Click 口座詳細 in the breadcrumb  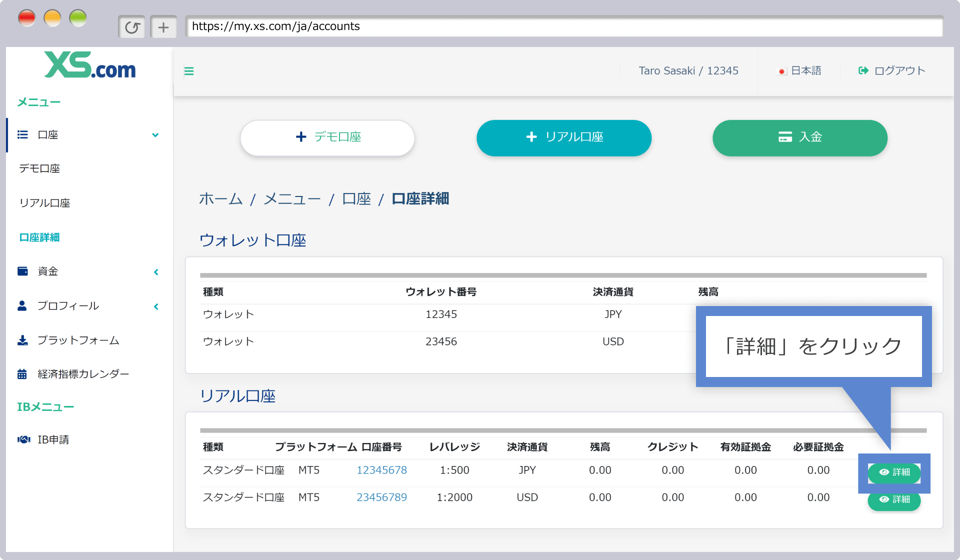420,199
